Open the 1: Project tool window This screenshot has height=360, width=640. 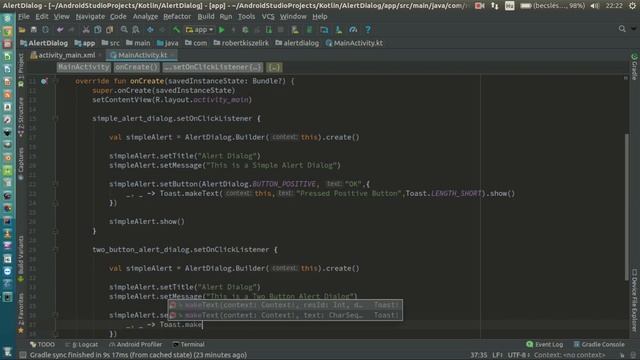(x=21, y=69)
